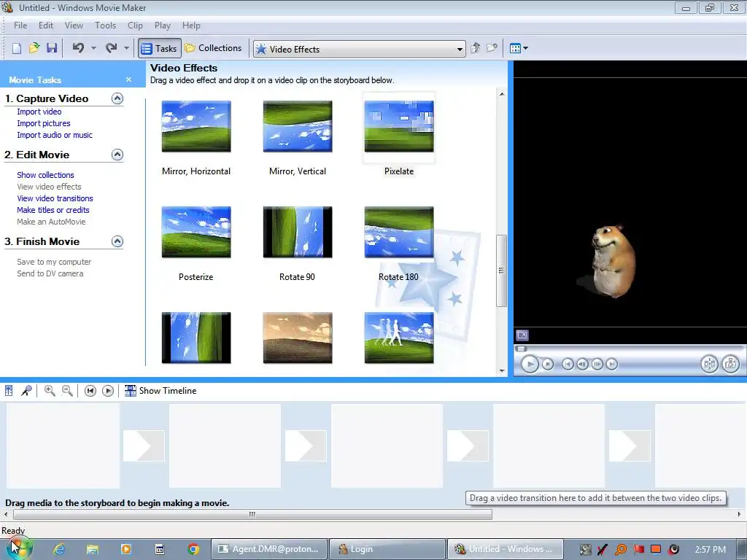The width and height of the screenshot is (747, 560).
Task: Select the Mirror, Horizontal effect thumbnail
Action: point(196,126)
